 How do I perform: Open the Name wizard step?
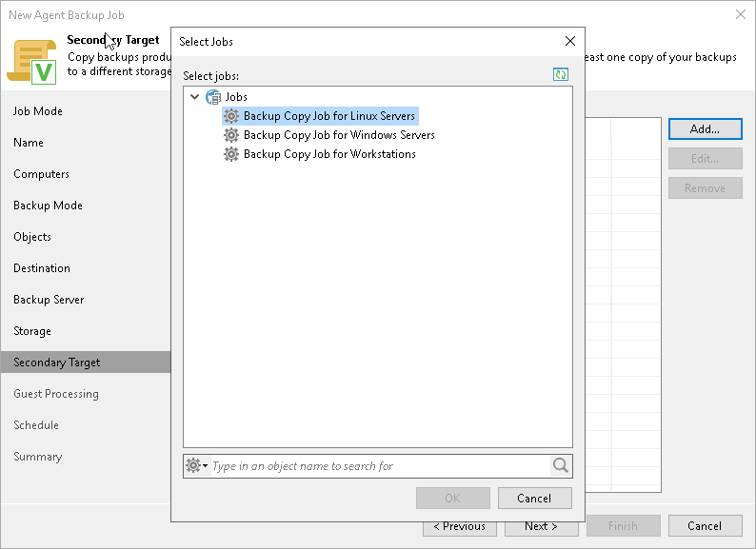pos(29,143)
